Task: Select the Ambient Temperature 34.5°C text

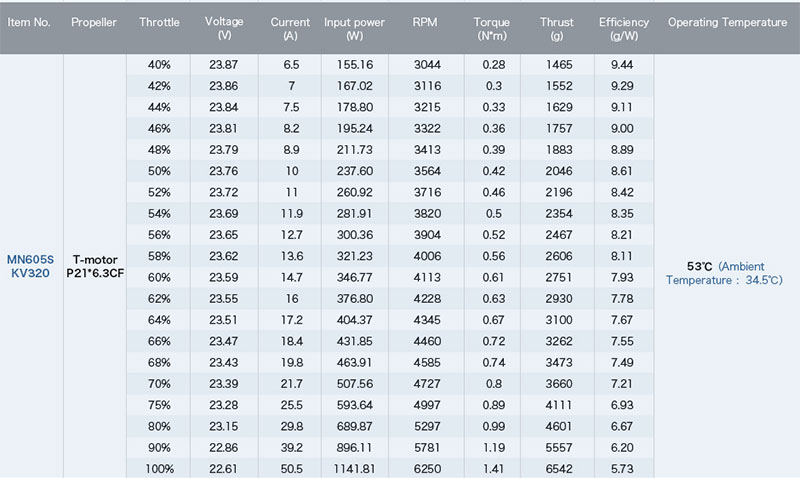Action: click(x=724, y=273)
